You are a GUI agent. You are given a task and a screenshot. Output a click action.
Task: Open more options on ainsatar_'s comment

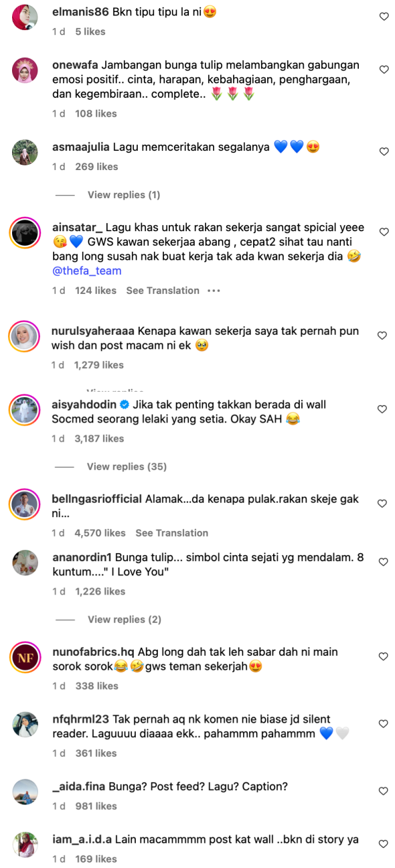tap(214, 291)
